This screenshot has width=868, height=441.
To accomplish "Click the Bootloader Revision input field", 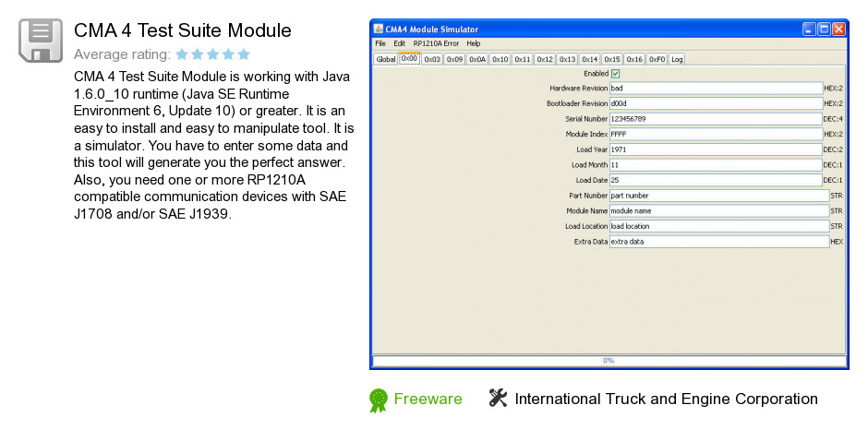I will pos(716,103).
